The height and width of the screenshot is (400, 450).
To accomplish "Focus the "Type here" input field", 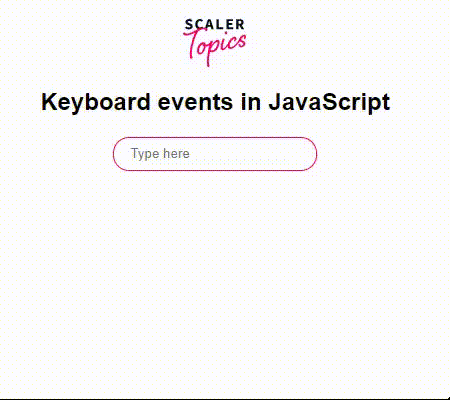I will pos(215,154).
